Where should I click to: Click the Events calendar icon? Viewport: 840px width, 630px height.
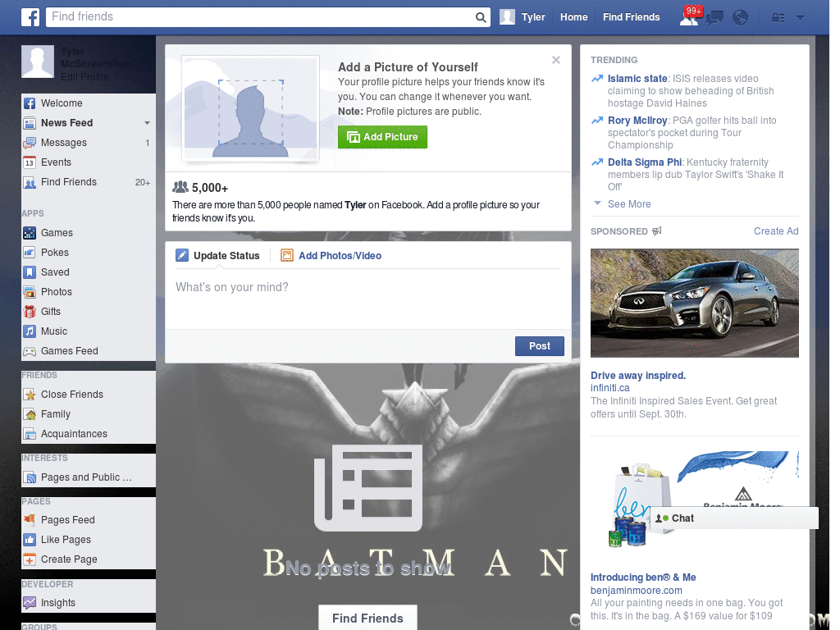pos(30,162)
